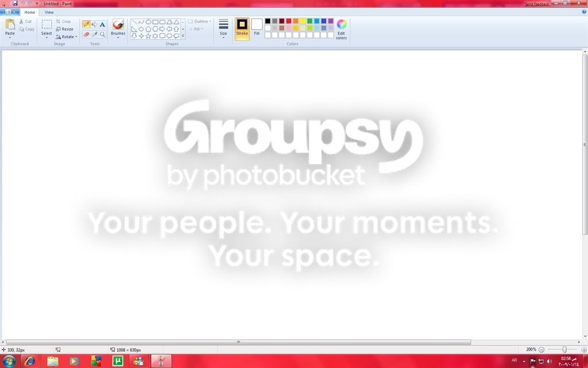The width and height of the screenshot is (588, 368).
Task: Choose the Diamond shape
Action: (141, 29)
